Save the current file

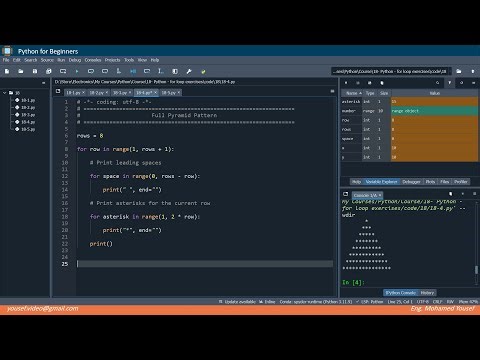point(35,71)
